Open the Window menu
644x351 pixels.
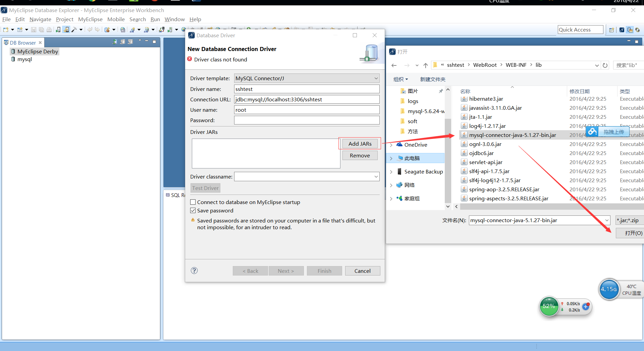(174, 19)
